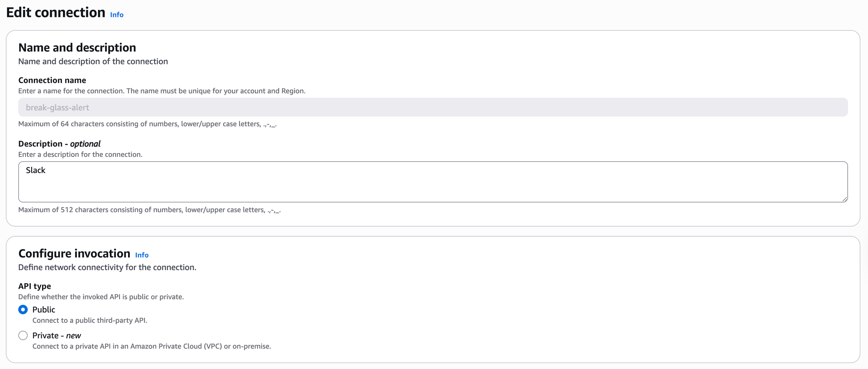Open Info link beside Edit connection

tap(117, 15)
